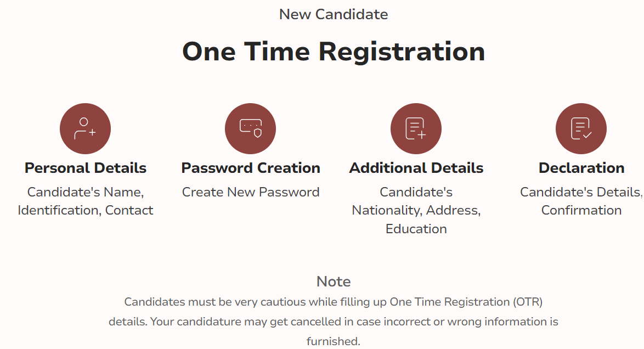This screenshot has width=644, height=349.
Task: Click "Candidate's Details, Confirmation" description
Action: click(581, 201)
